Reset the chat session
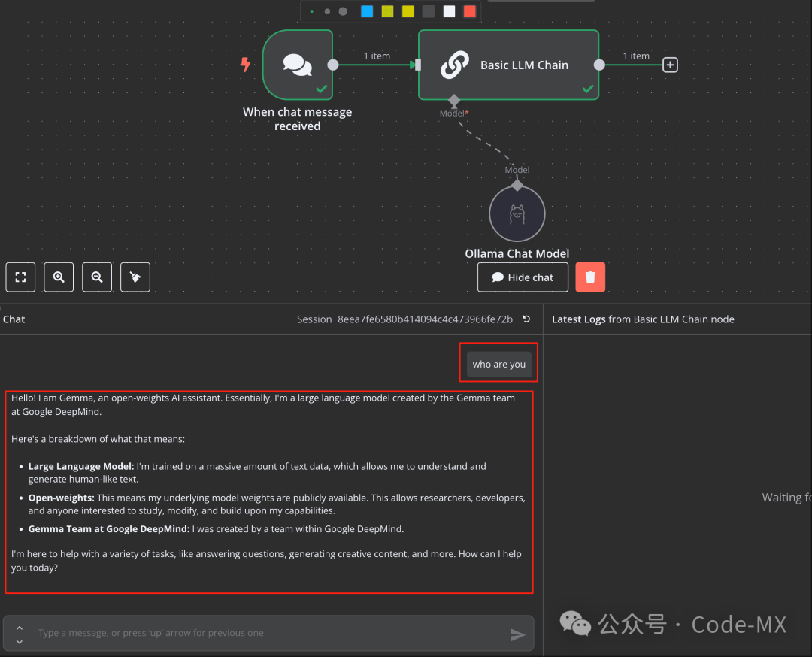 click(526, 319)
